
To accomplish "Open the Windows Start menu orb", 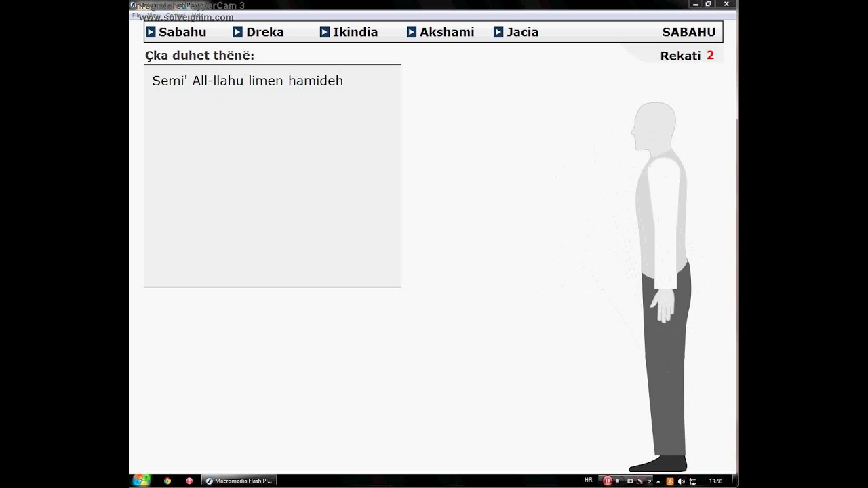I will coord(141,481).
